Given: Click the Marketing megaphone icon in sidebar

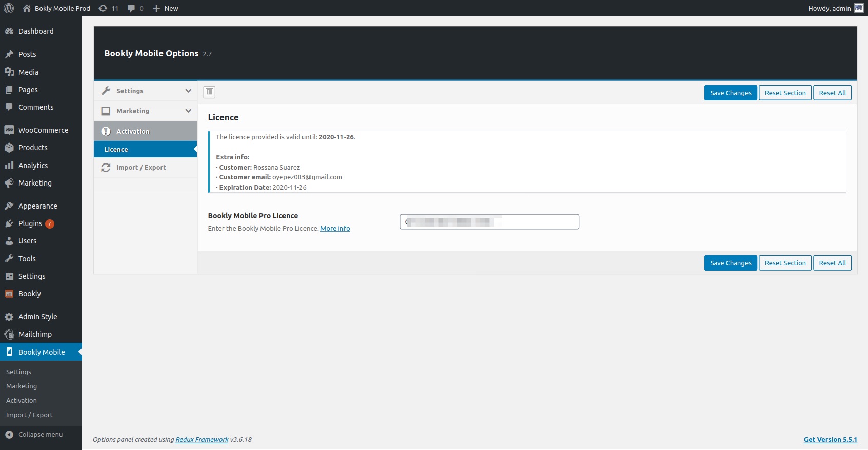Looking at the screenshot, I should [x=9, y=183].
